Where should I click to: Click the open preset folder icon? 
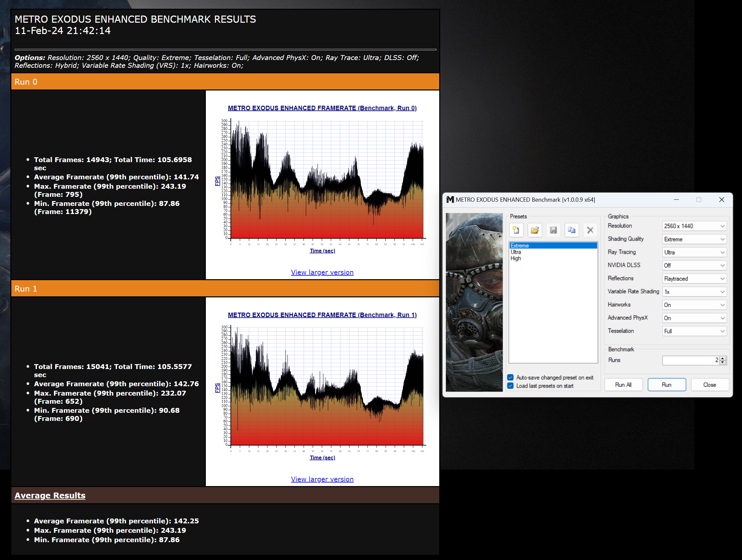[535, 230]
